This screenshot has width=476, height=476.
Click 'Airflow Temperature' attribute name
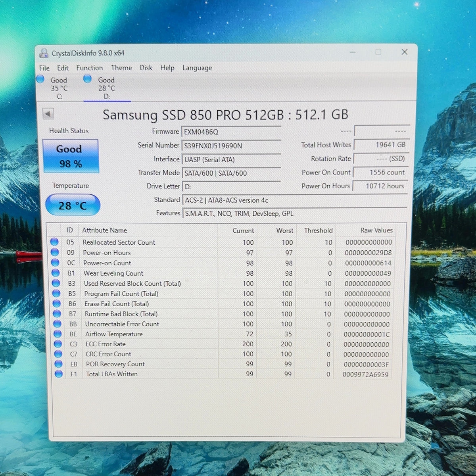(x=114, y=334)
